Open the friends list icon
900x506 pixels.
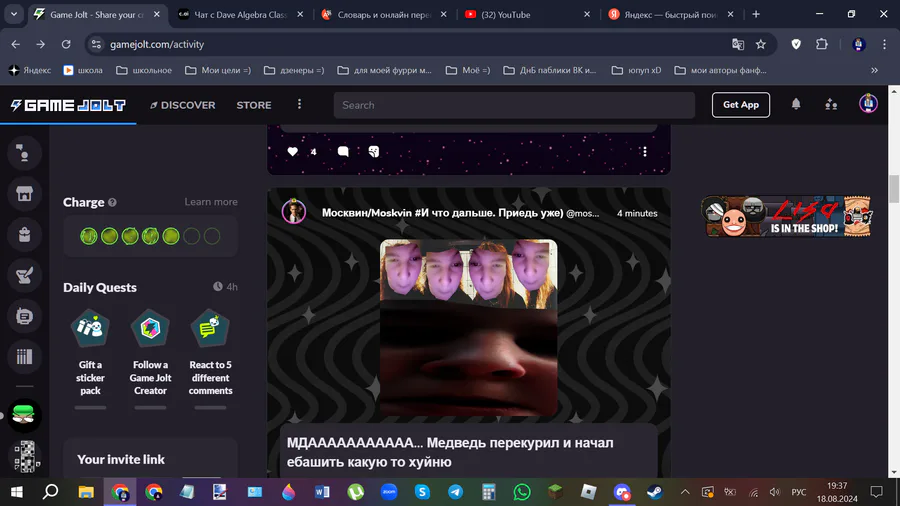[x=831, y=104]
